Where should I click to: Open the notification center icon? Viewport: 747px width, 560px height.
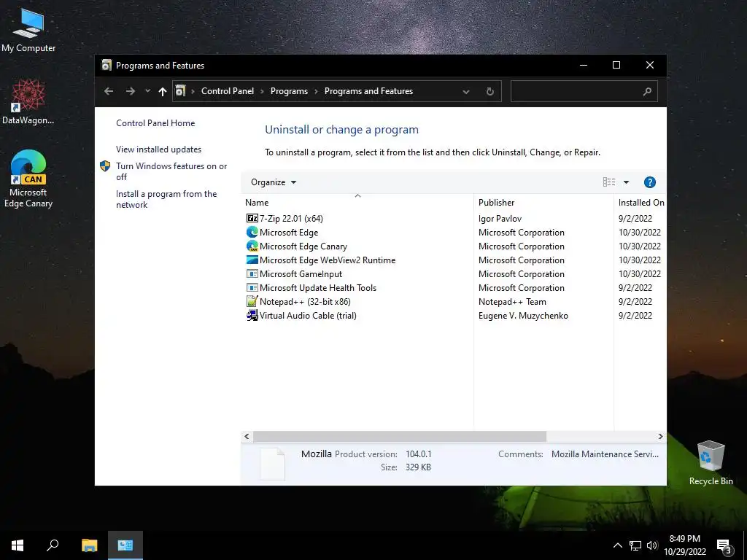click(x=724, y=547)
